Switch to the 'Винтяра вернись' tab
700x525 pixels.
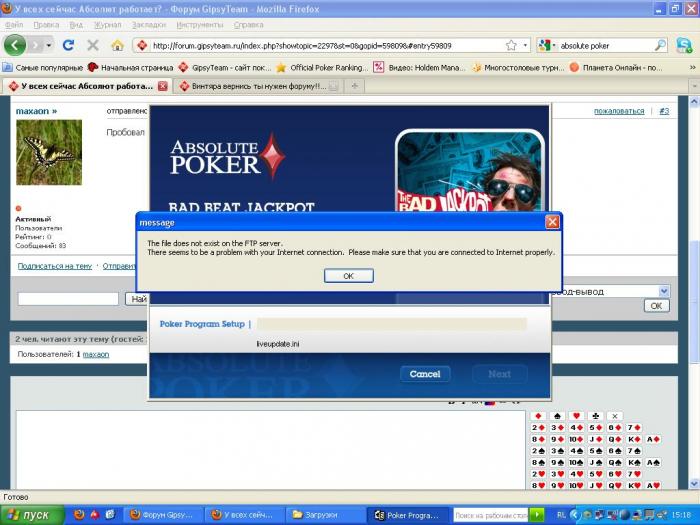tap(258, 86)
